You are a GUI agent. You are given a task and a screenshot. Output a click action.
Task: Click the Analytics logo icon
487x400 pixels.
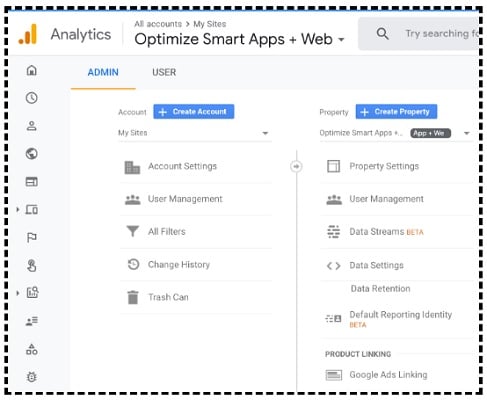click(28, 34)
